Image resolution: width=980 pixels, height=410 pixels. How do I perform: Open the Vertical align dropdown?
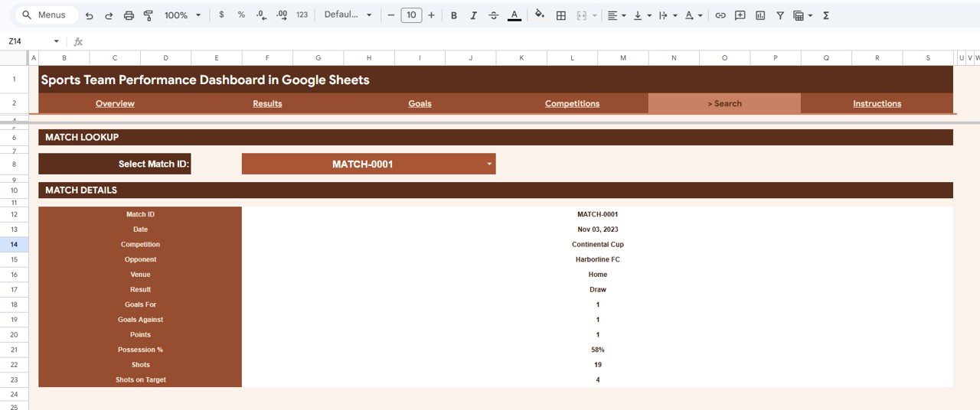click(642, 15)
